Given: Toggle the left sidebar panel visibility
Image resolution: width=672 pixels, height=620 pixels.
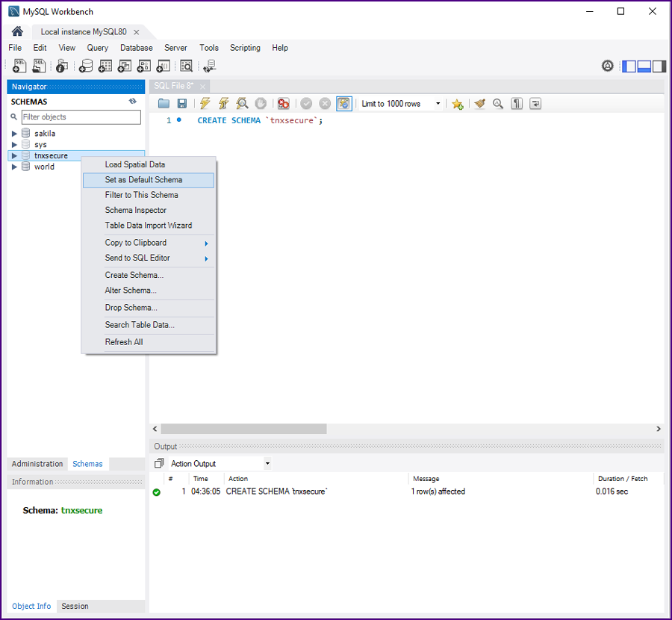Looking at the screenshot, I should click(629, 66).
